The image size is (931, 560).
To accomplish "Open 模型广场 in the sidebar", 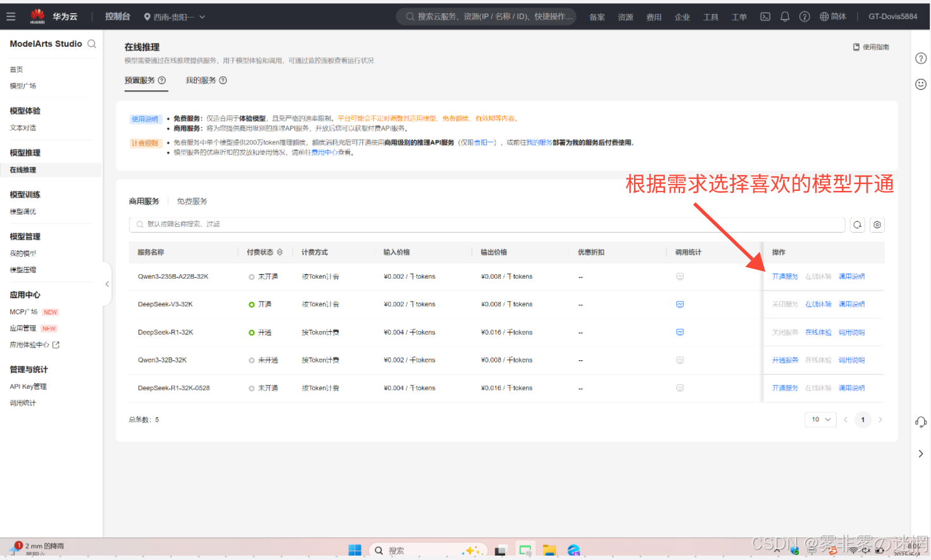I will tap(23, 86).
